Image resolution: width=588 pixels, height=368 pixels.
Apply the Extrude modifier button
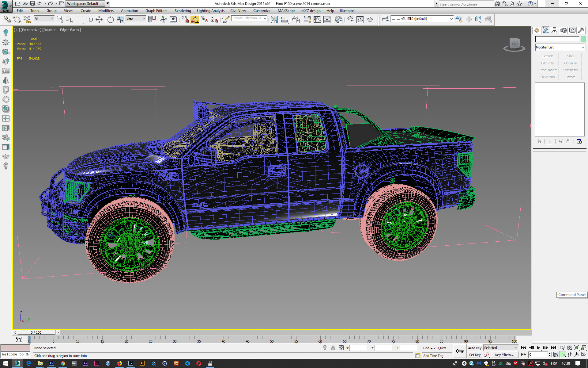(548, 56)
